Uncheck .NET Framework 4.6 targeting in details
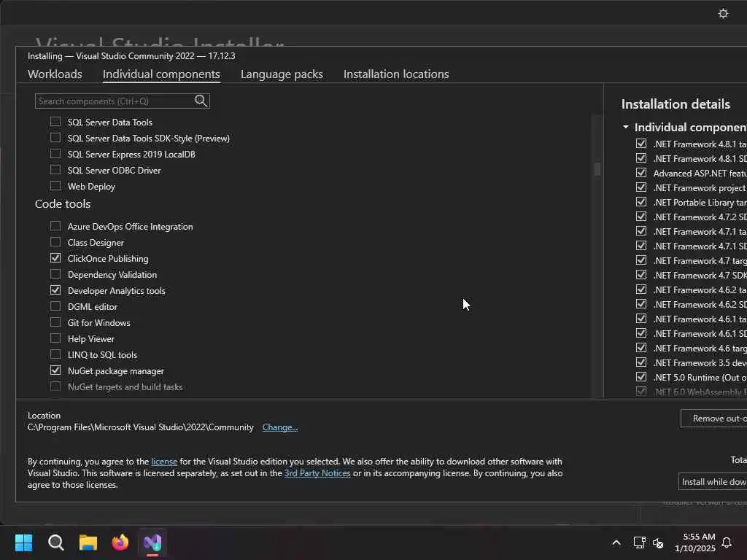 [641, 348]
